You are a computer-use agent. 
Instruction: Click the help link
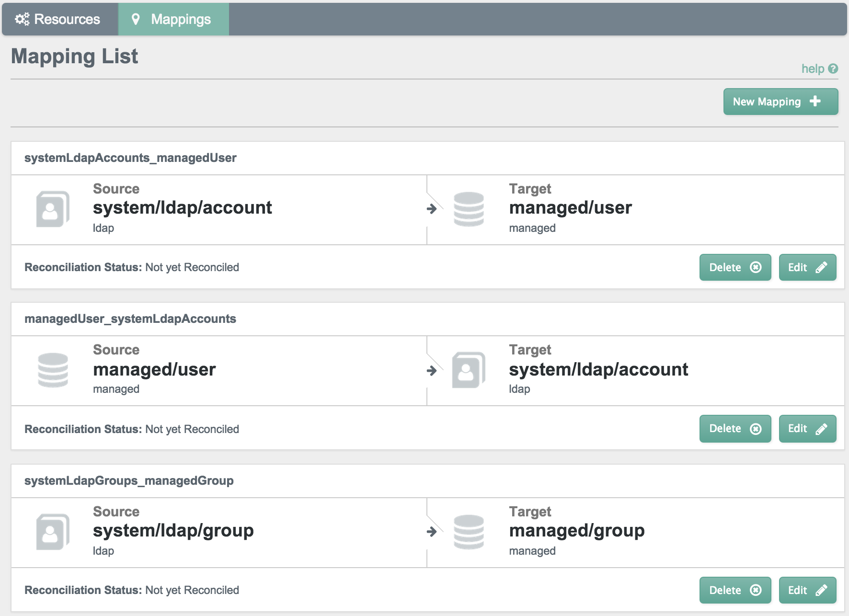click(813, 69)
